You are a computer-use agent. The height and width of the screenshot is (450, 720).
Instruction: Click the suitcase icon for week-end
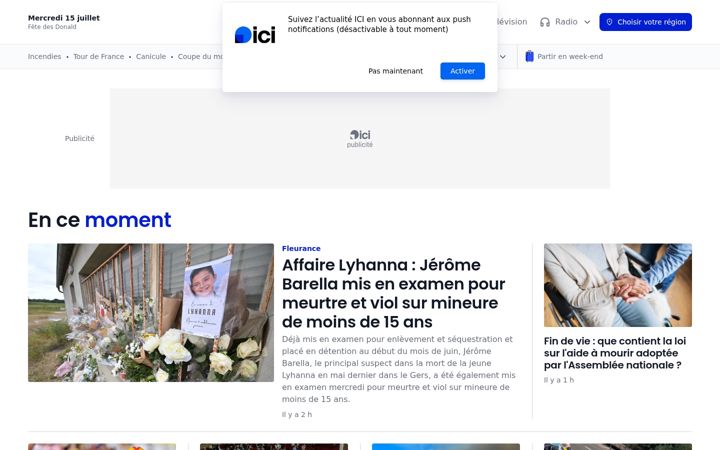point(529,56)
